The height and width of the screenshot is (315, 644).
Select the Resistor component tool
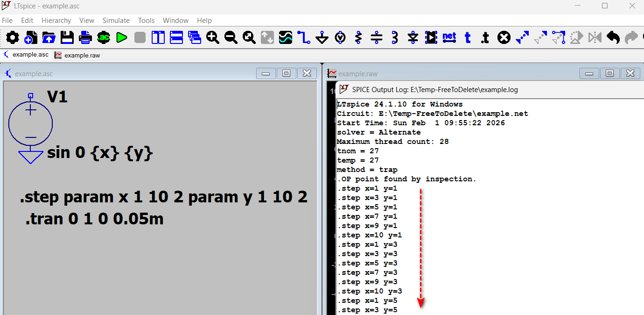358,38
